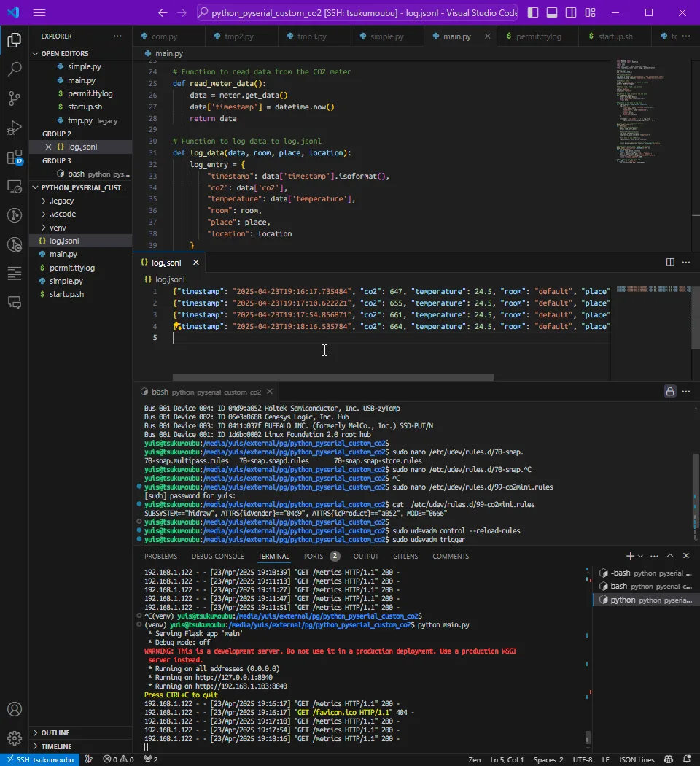Image resolution: width=700 pixels, height=766 pixels.
Task: Switch to the permit.ttylog editor tab
Action: click(538, 36)
